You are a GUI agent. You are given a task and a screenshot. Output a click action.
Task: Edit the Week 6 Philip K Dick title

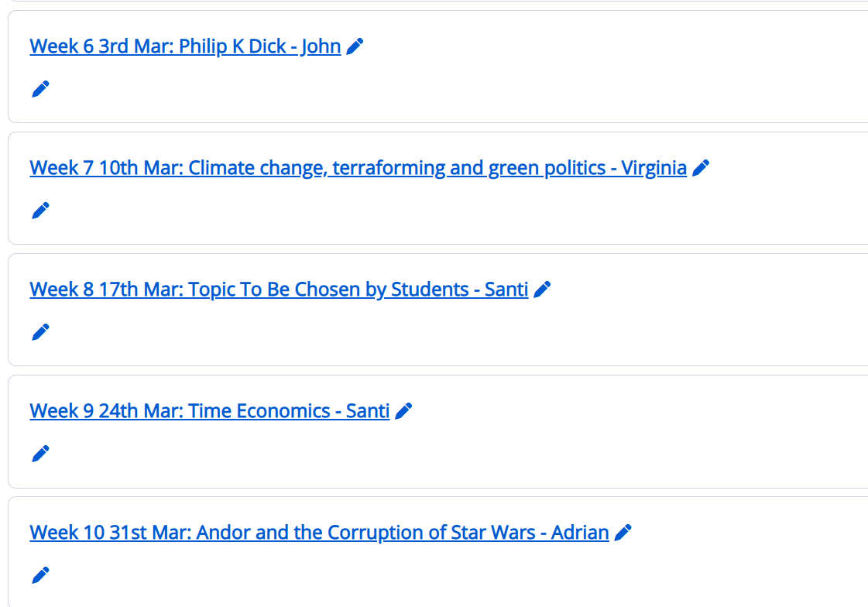[355, 46]
